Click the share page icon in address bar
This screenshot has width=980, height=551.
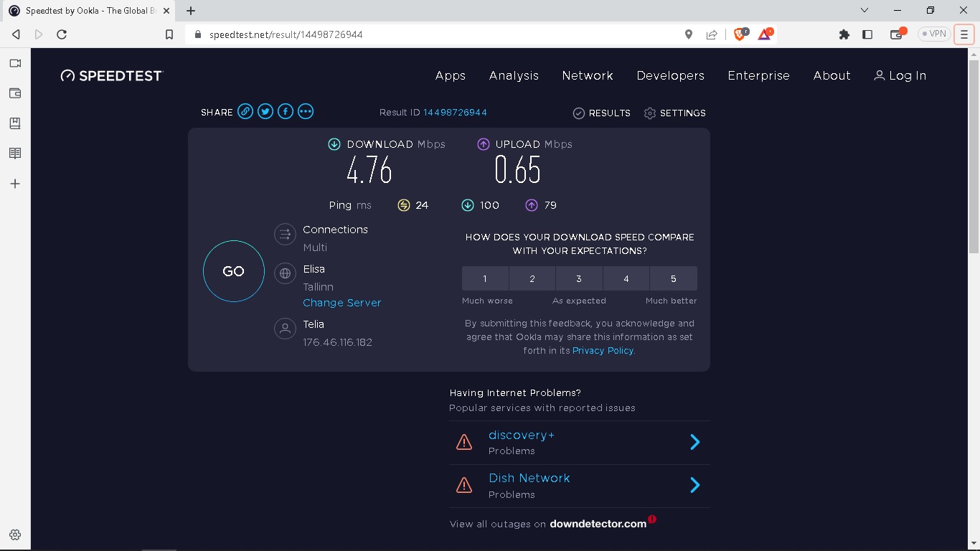click(712, 34)
